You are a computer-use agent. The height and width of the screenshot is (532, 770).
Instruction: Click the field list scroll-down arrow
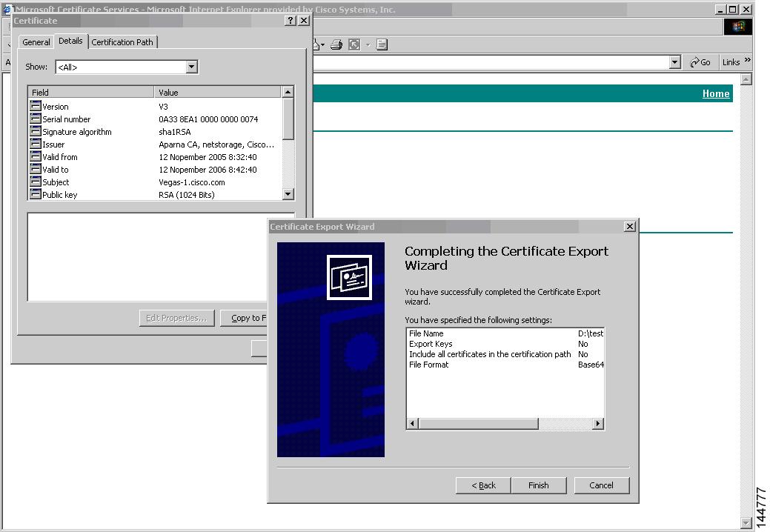pos(288,194)
